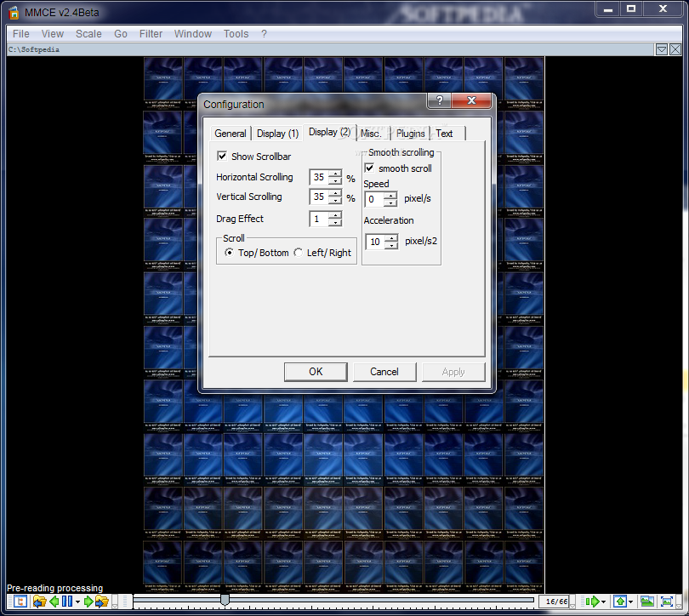The width and height of the screenshot is (689, 616).
Task: Click the top-left thumbnail image in viewer
Action: 163,83
